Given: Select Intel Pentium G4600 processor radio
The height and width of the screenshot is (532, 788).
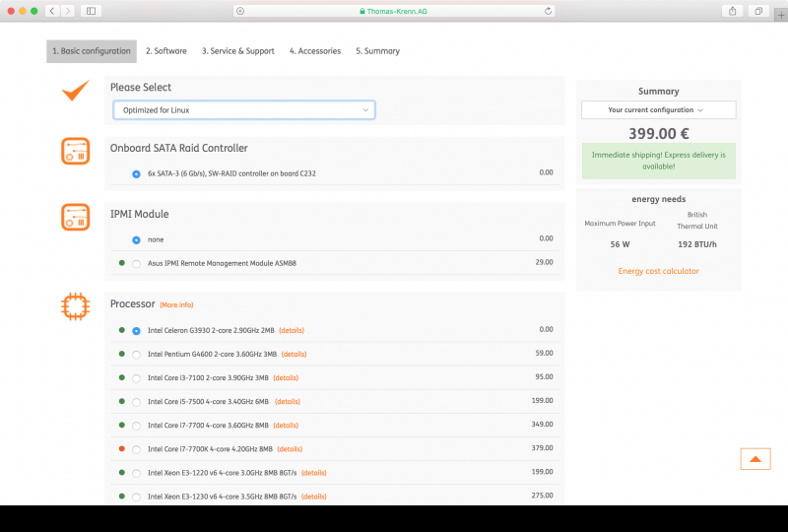Looking at the screenshot, I should pyautogui.click(x=136, y=355).
